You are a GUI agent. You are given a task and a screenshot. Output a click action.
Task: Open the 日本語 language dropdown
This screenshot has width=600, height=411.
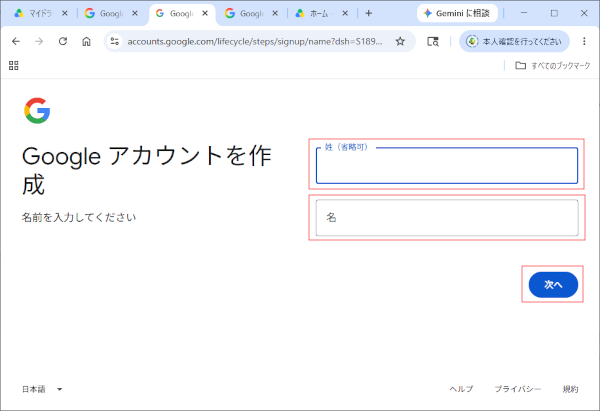coord(42,389)
